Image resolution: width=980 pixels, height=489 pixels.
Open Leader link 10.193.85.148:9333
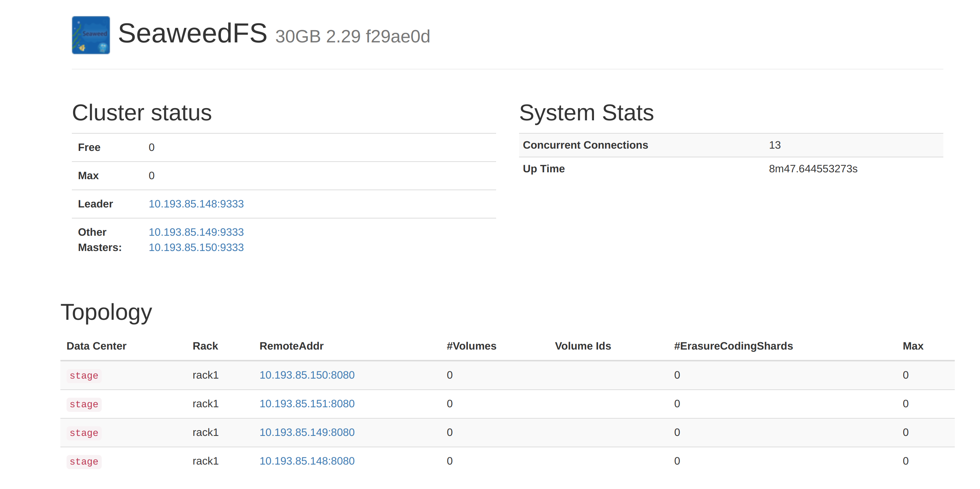(196, 204)
